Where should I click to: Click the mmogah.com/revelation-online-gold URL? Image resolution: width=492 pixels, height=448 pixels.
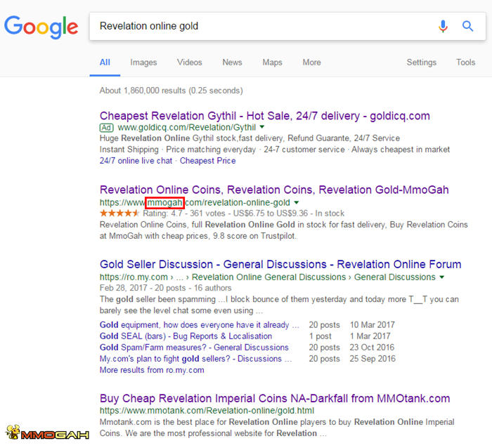[x=195, y=202]
